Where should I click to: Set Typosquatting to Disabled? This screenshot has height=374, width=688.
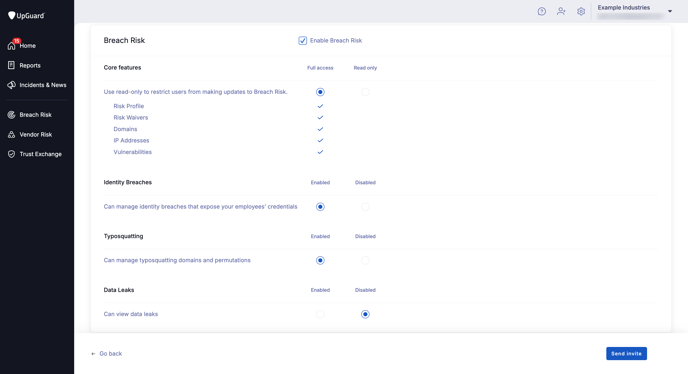click(x=365, y=261)
